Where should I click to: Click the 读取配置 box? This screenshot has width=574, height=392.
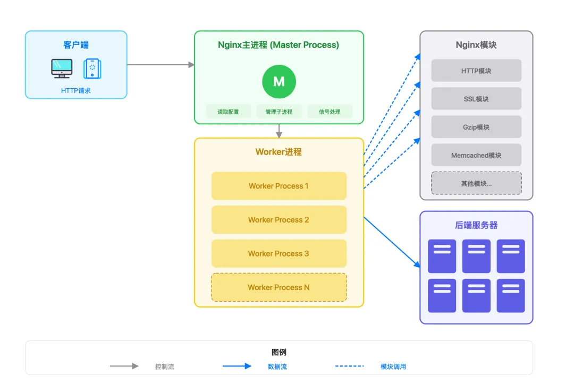pyautogui.click(x=228, y=112)
